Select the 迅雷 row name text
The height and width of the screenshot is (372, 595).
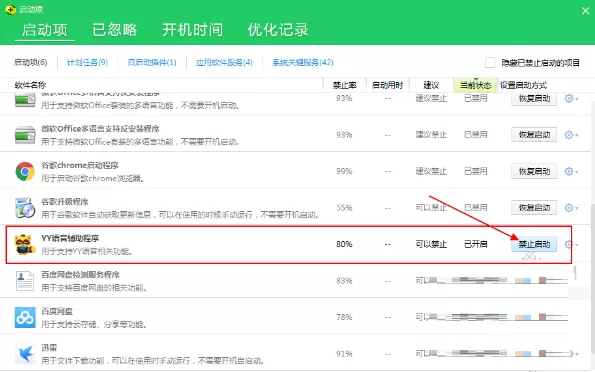[x=49, y=347]
